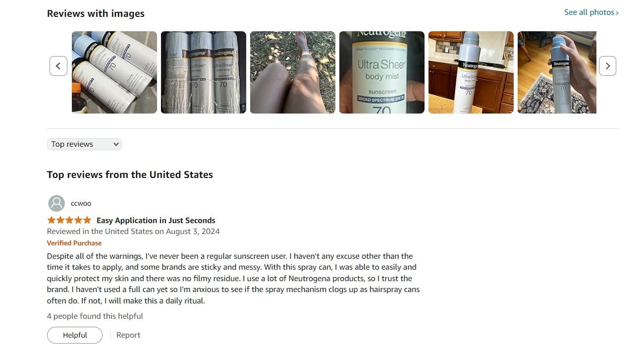Open the photo of three sunscreen cans on concrete

pyautogui.click(x=114, y=72)
